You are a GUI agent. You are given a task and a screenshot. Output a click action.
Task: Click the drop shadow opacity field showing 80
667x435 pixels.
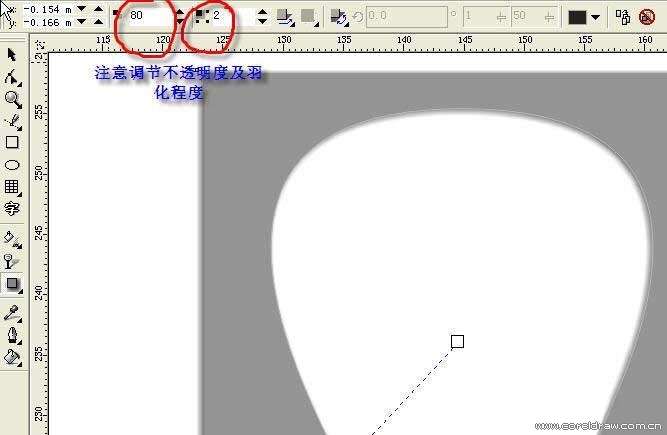pos(146,16)
